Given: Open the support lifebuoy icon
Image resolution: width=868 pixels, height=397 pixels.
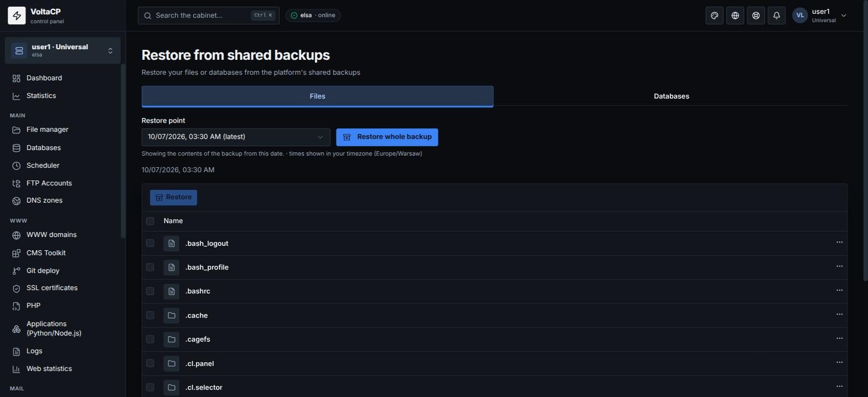Looking at the screenshot, I should click(756, 16).
